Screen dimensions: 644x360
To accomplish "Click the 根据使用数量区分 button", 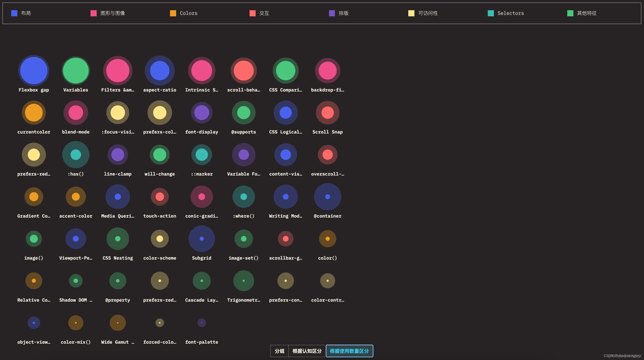I will [349, 351].
